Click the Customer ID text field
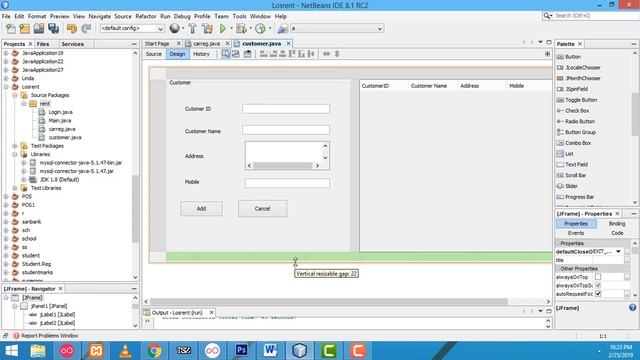Image resolution: width=640 pixels, height=360 pixels. pos(286,109)
